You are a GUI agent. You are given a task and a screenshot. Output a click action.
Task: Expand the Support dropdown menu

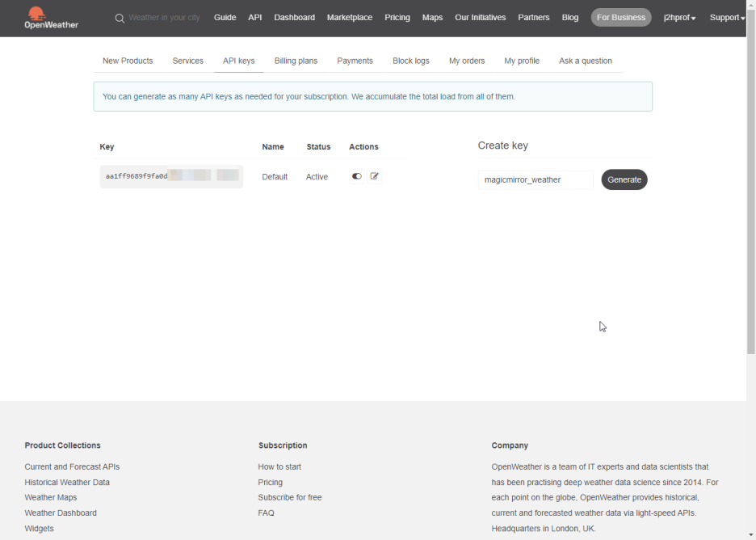coord(727,18)
